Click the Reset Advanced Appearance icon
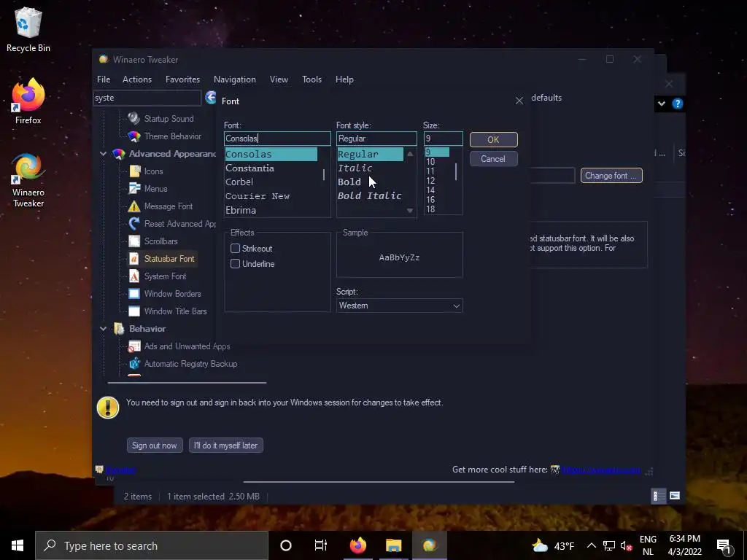Viewport: 747px width, 560px height. pyautogui.click(x=134, y=223)
